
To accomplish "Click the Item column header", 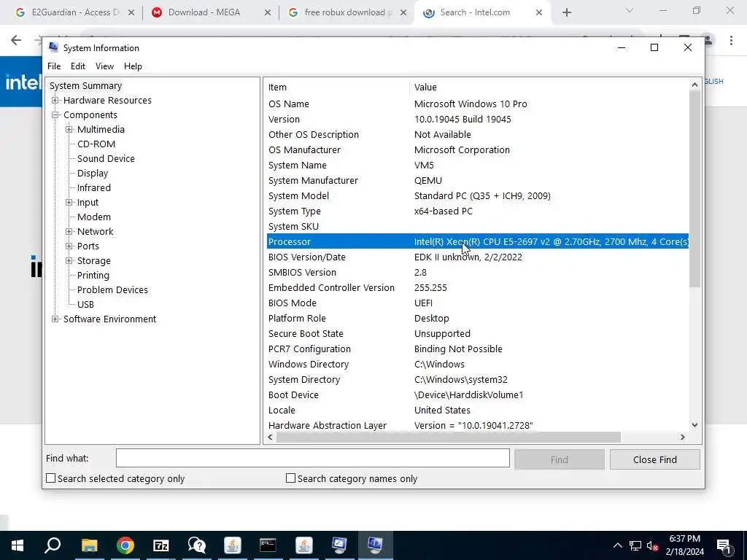I will (337, 87).
